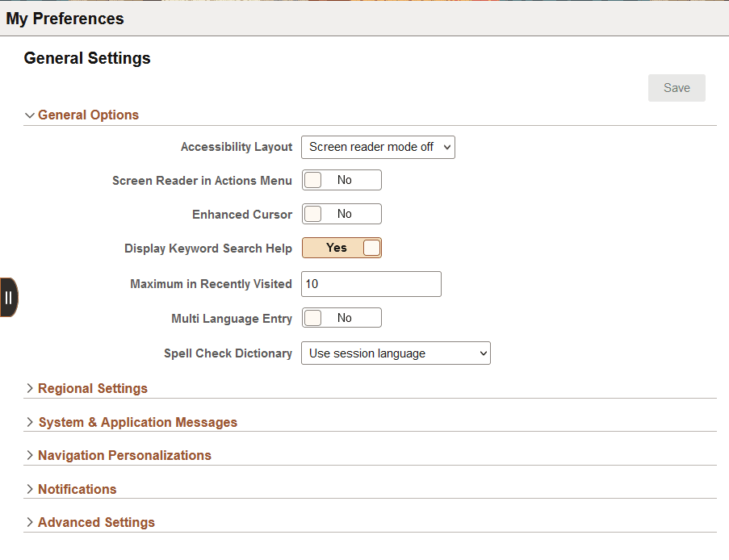Click the Maximum in Recently Visited field

pos(371,284)
